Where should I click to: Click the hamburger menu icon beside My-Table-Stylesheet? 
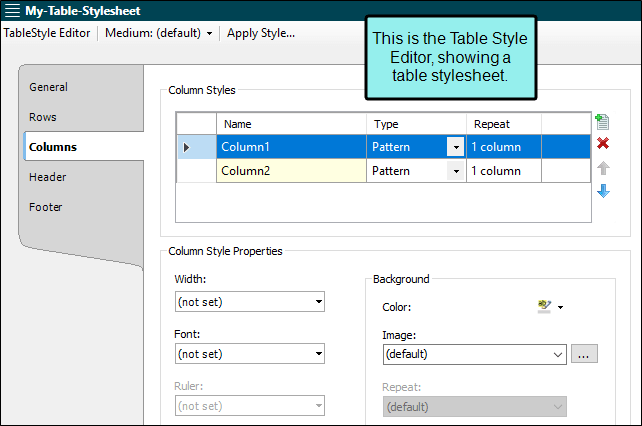pos(12,11)
